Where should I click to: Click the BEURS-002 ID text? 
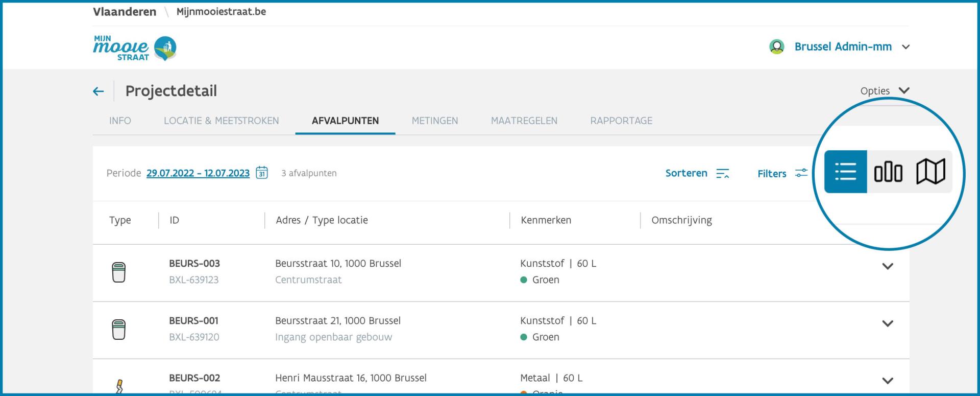pyautogui.click(x=194, y=378)
